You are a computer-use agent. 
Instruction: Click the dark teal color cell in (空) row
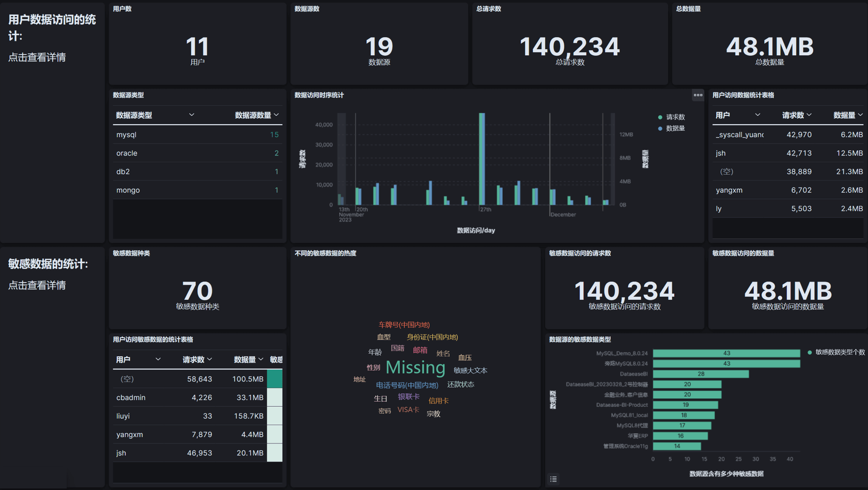click(x=274, y=379)
